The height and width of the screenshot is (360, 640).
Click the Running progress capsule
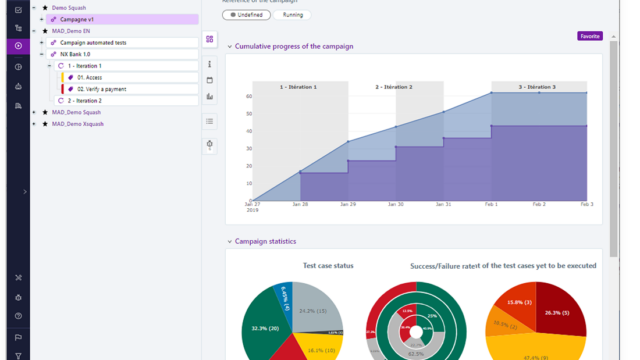click(x=293, y=15)
